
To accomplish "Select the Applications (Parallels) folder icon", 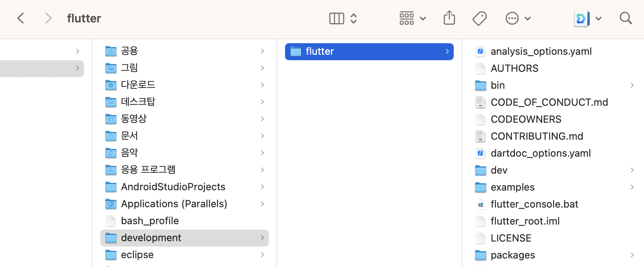I will [x=111, y=204].
